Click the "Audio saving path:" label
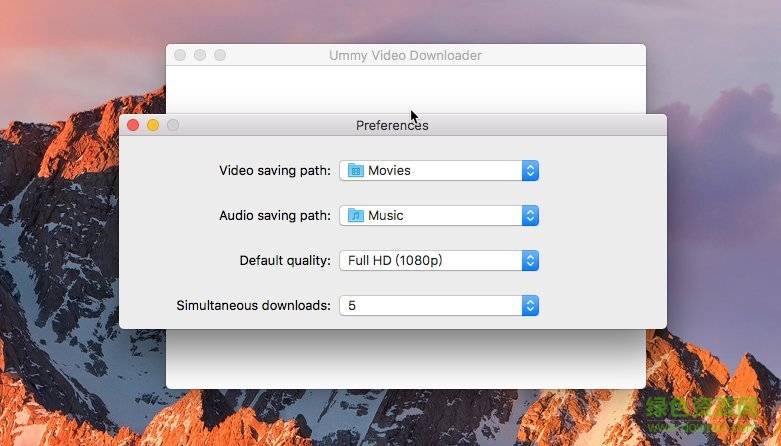This screenshot has height=446, width=781. pyautogui.click(x=274, y=216)
